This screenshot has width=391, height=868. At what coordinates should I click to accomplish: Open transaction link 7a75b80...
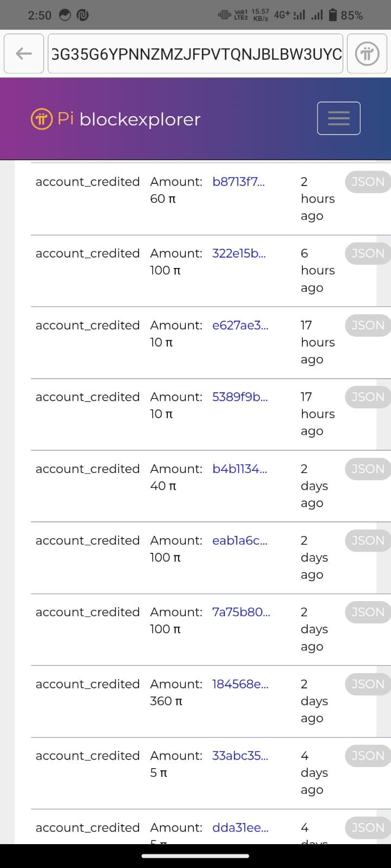point(241,612)
